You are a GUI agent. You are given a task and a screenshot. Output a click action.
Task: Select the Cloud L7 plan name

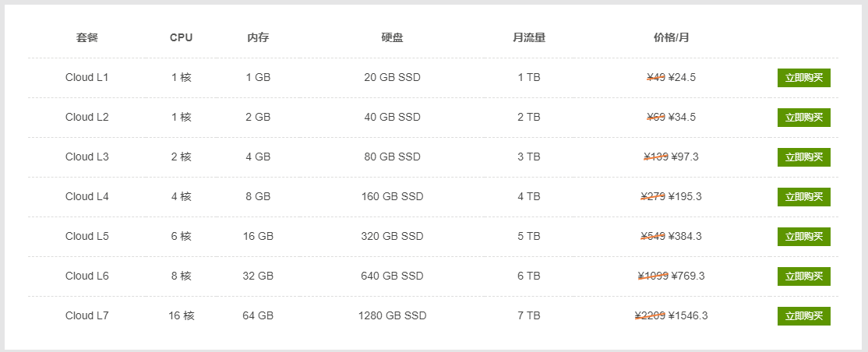coord(87,316)
